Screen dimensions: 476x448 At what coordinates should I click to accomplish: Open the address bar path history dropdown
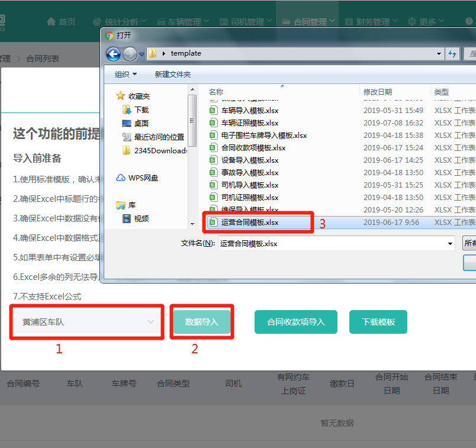pyautogui.click(x=439, y=54)
